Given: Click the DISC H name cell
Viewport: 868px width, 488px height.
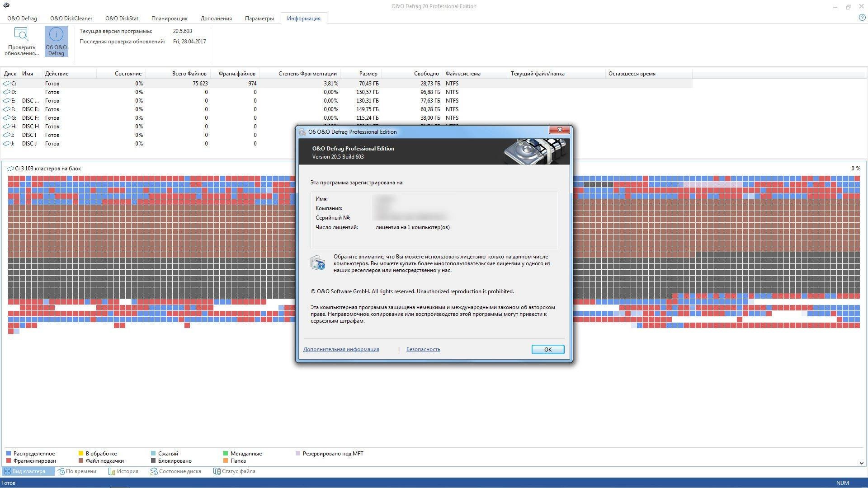Looking at the screenshot, I should coord(30,127).
